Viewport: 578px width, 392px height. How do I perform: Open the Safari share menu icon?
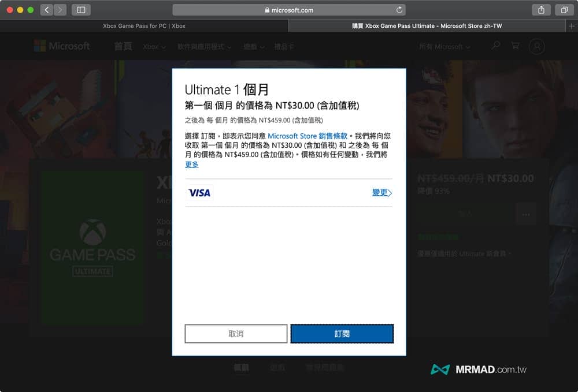541,10
